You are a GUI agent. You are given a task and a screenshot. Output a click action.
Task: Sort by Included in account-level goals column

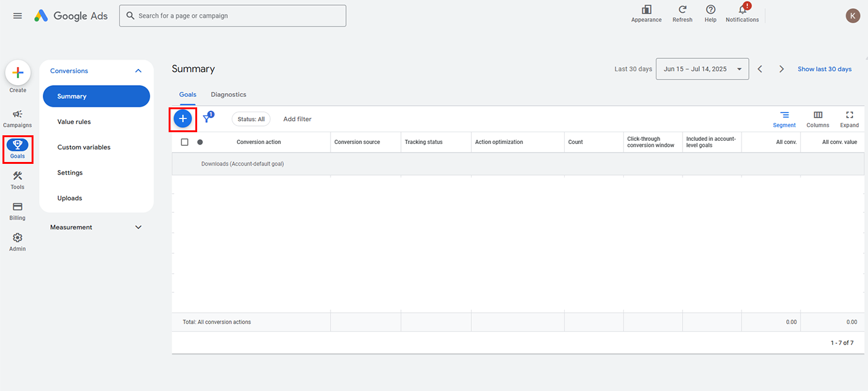pyautogui.click(x=711, y=142)
